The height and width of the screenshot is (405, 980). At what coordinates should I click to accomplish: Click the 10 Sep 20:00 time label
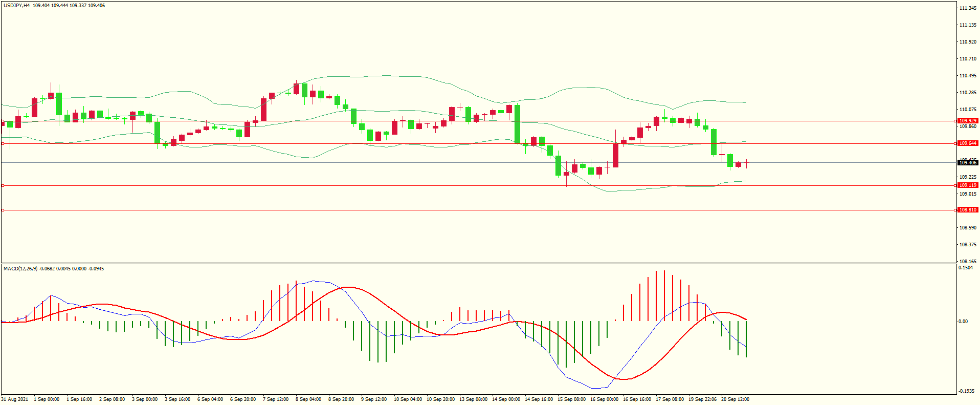[440, 399]
